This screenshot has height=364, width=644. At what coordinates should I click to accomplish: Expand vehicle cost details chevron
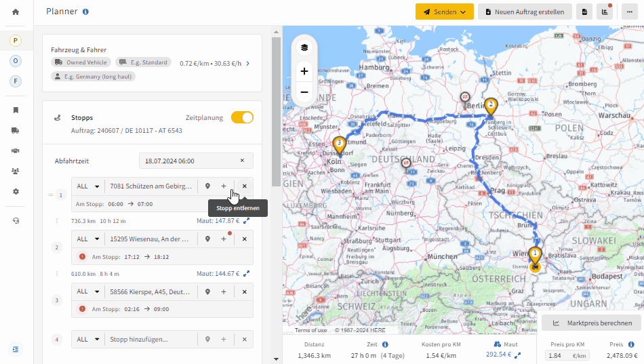pos(247,63)
